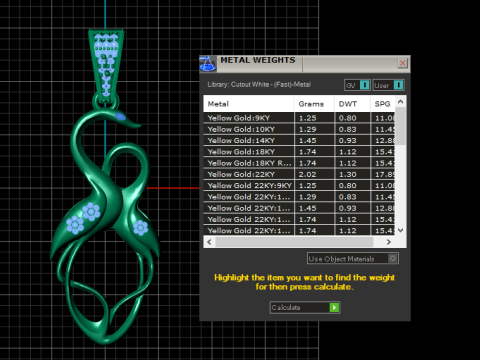Sort by the Metal column header
This screenshot has height=360, width=480.
(249, 104)
